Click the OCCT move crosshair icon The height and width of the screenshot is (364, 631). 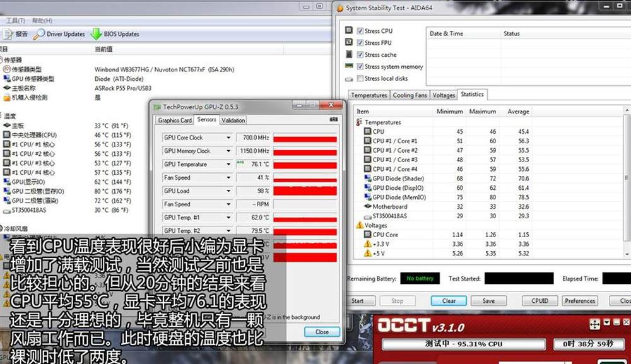(595, 324)
